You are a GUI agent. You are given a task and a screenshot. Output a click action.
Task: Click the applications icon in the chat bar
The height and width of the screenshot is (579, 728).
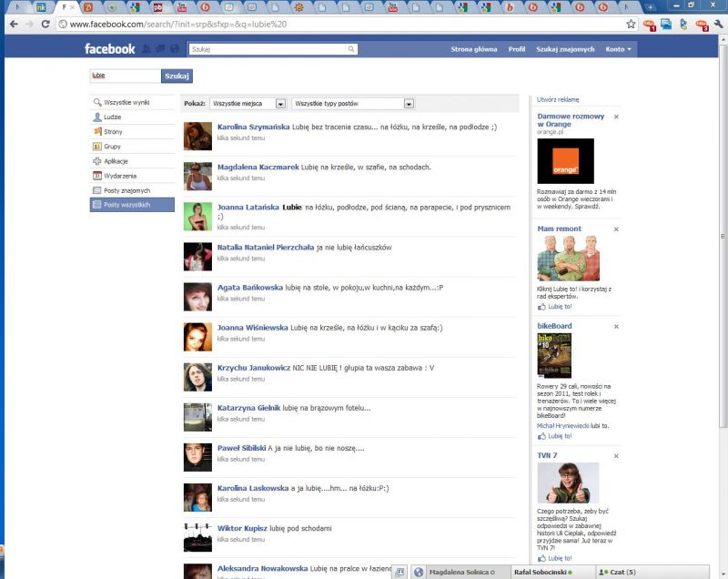pyautogui.click(x=399, y=572)
